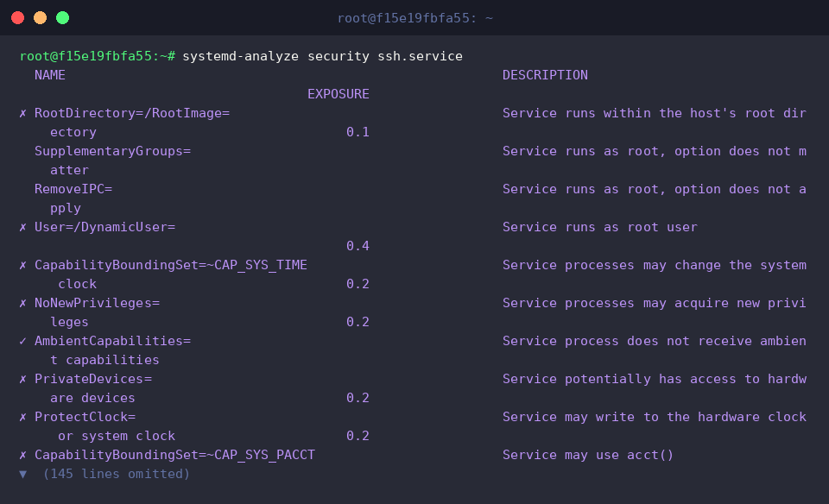Viewport: 829px width, 504px height.
Task: Click the prompt root@f15e19fbfa55:~#
Action: click(x=98, y=56)
